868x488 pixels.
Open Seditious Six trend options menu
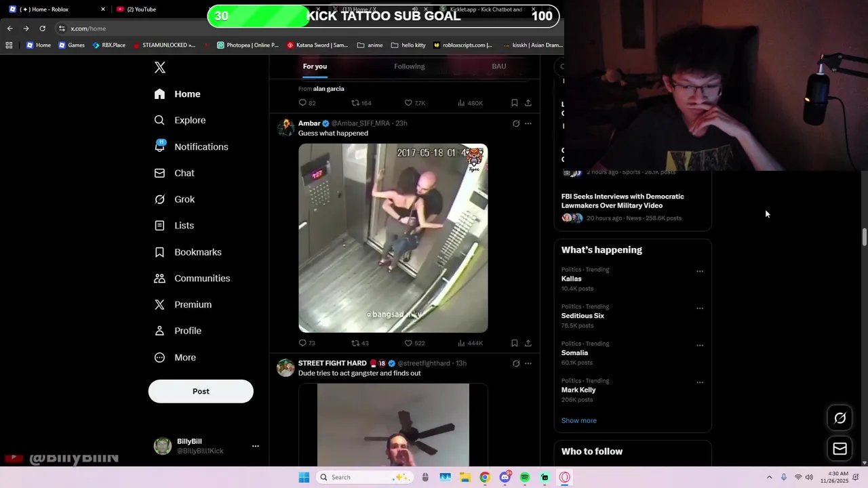pyautogui.click(x=700, y=308)
